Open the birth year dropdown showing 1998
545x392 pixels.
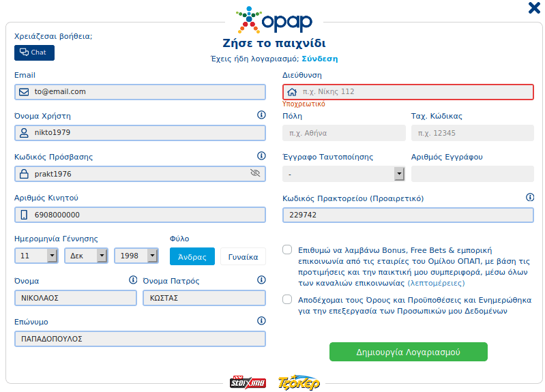(136, 256)
